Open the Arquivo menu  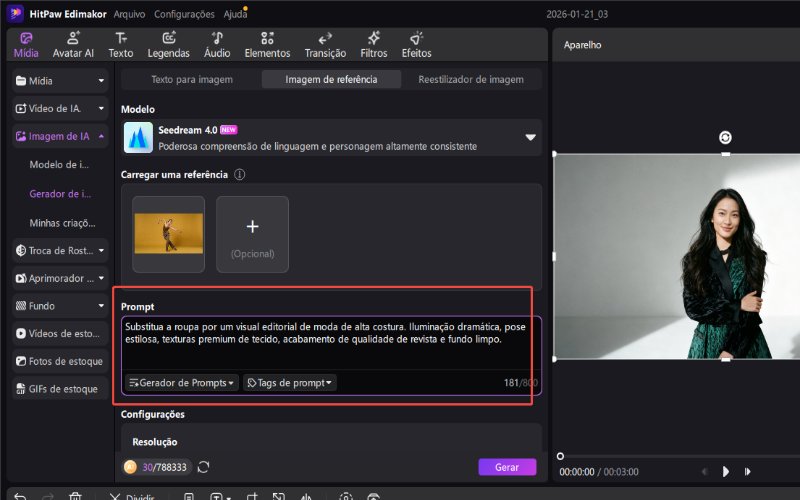click(129, 14)
